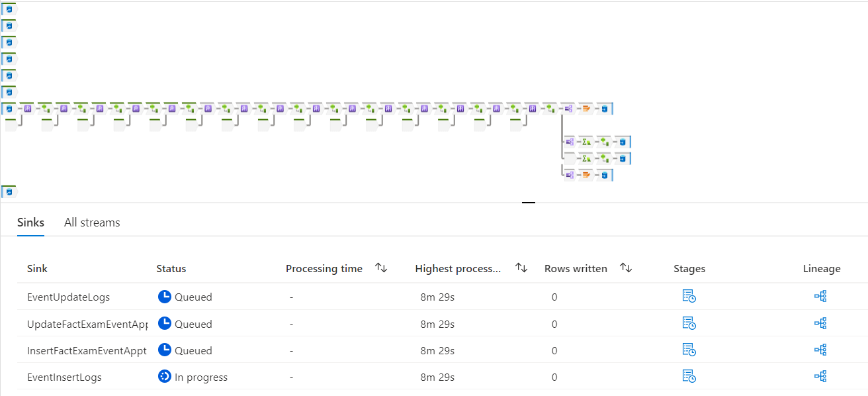Select the sink node ending the main chain

[x=605, y=109]
